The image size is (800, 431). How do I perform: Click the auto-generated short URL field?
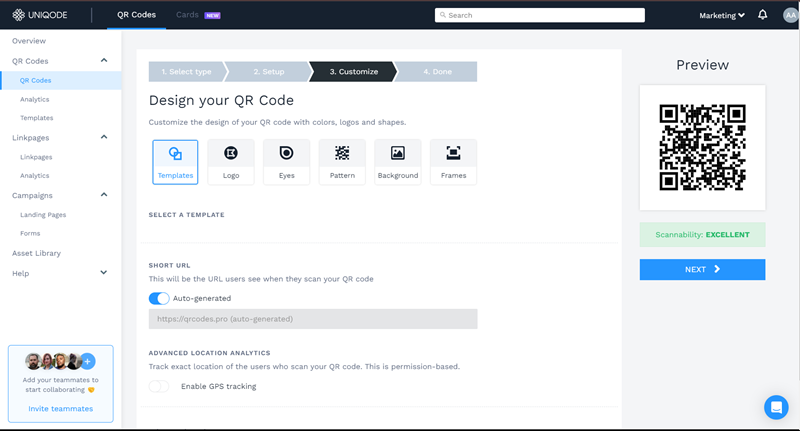tap(313, 319)
